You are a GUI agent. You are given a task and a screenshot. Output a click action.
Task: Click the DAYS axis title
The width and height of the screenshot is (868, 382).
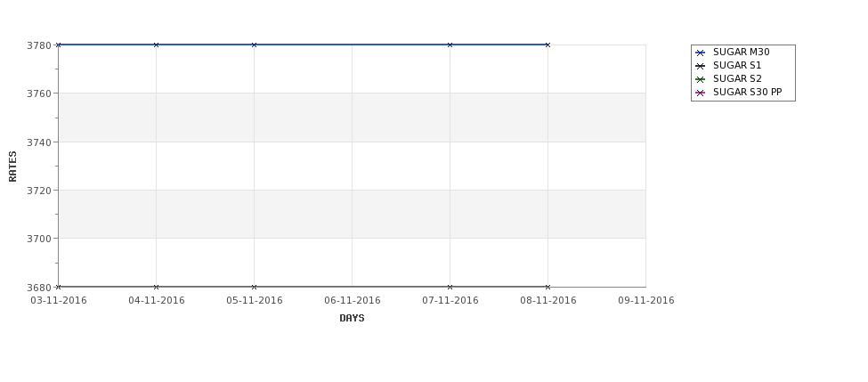point(352,318)
